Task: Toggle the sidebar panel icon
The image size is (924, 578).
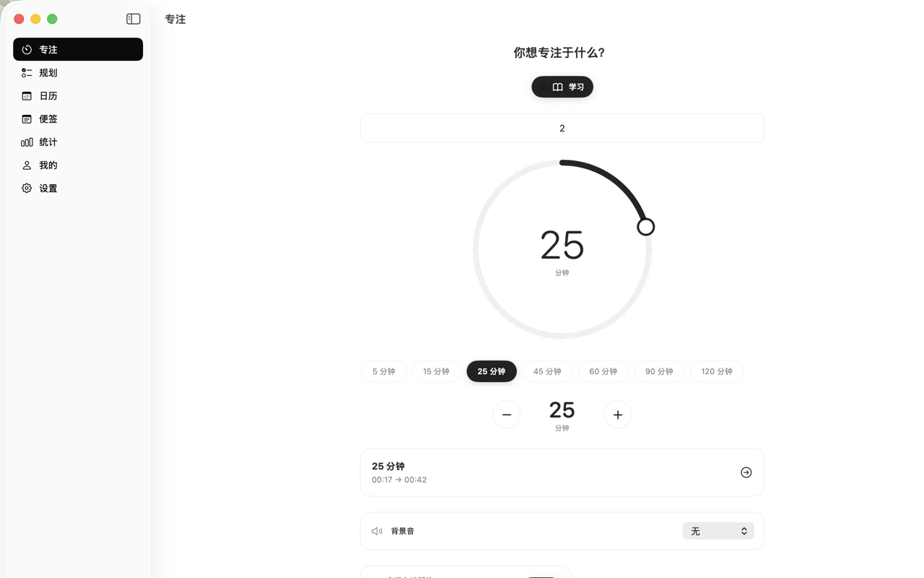Action: point(134,19)
